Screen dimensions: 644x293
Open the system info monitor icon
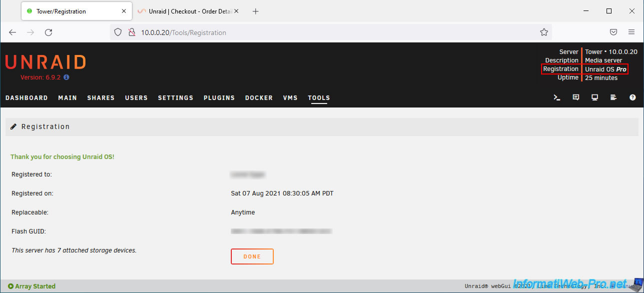(x=595, y=97)
